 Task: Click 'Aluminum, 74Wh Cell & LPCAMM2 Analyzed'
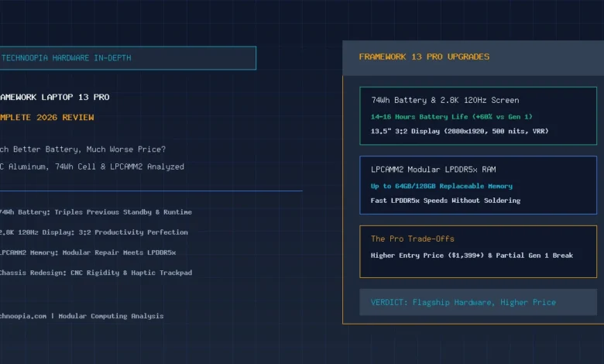point(96,167)
